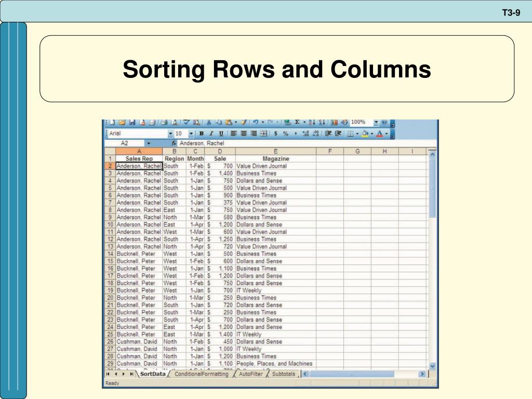Click the AutoSum sigma icon
The height and width of the screenshot is (399, 532).
tap(297, 123)
